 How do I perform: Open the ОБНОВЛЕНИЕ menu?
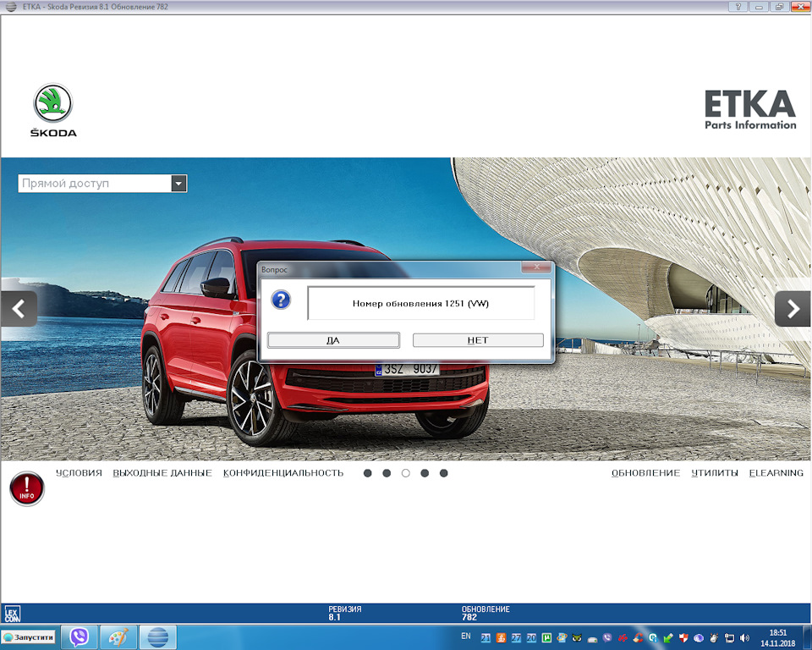(x=645, y=473)
